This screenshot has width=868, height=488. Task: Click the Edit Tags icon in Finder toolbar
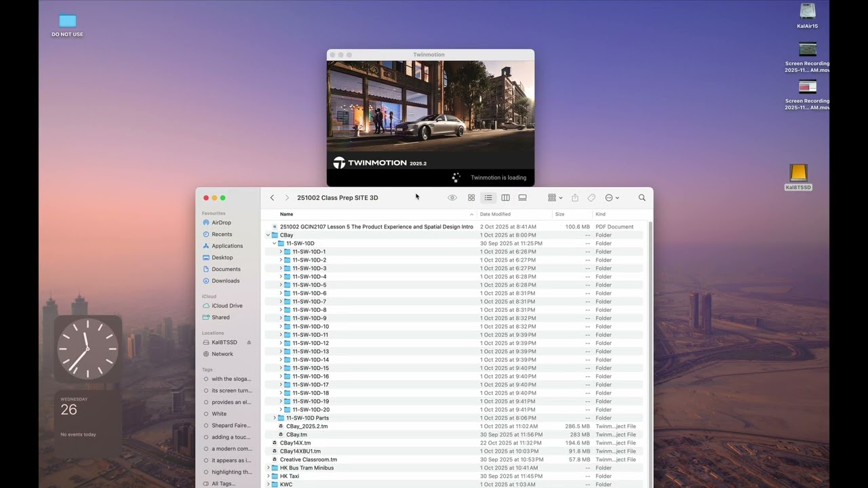(x=591, y=198)
